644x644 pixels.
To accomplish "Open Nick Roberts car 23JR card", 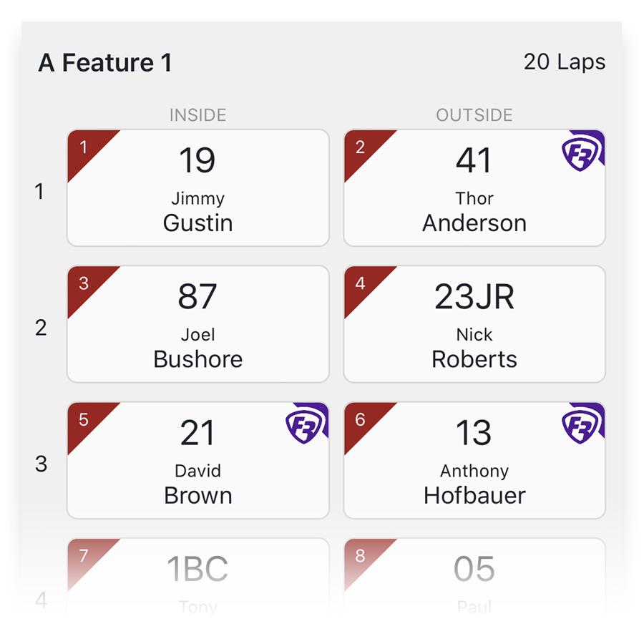I will tap(474, 324).
